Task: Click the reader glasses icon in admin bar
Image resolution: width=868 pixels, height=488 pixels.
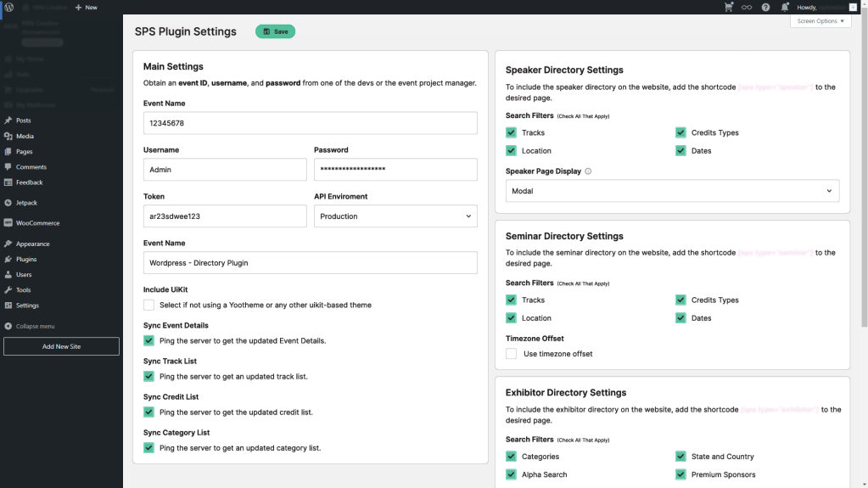Action: pos(747,7)
